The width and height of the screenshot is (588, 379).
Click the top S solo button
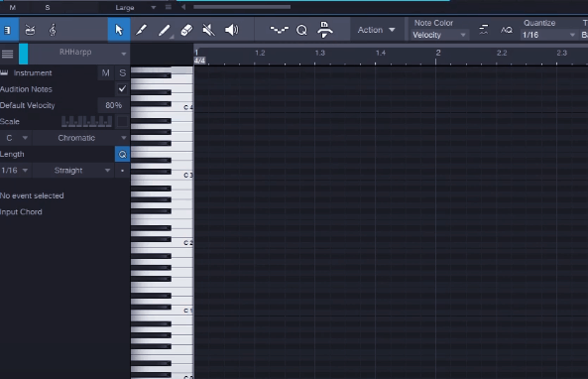(x=48, y=7)
